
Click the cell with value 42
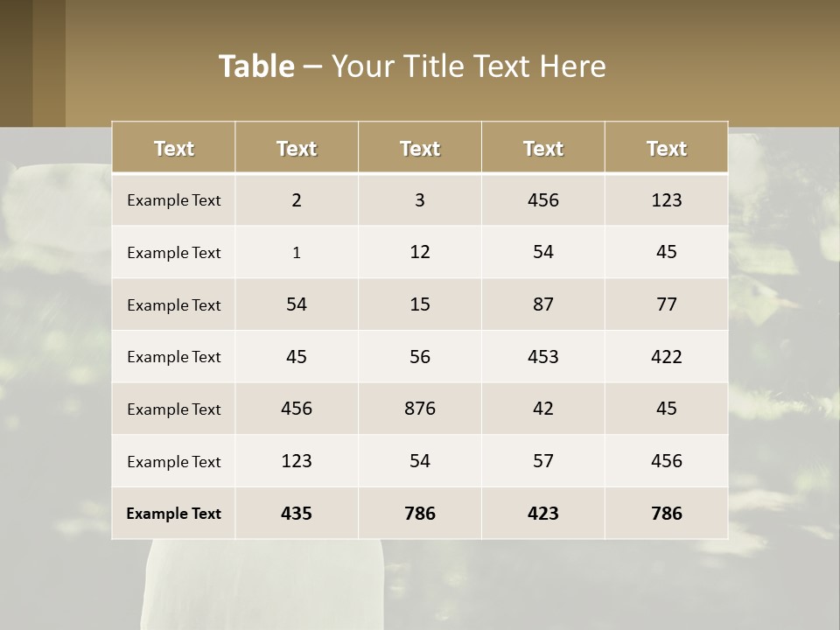point(543,409)
